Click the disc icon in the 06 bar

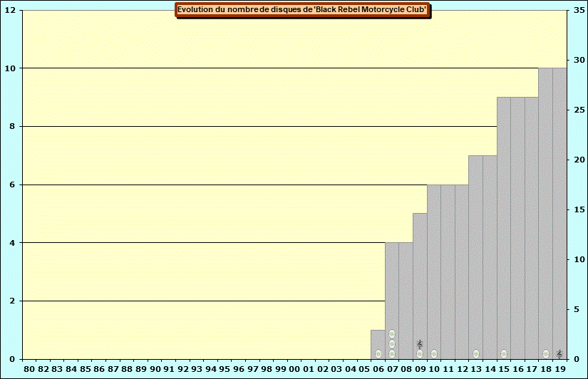pos(378,354)
